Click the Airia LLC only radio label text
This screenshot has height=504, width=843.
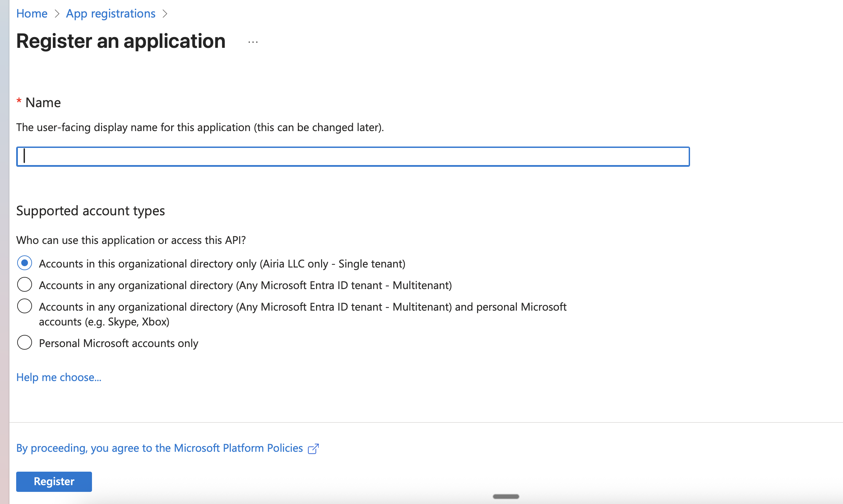point(222,263)
